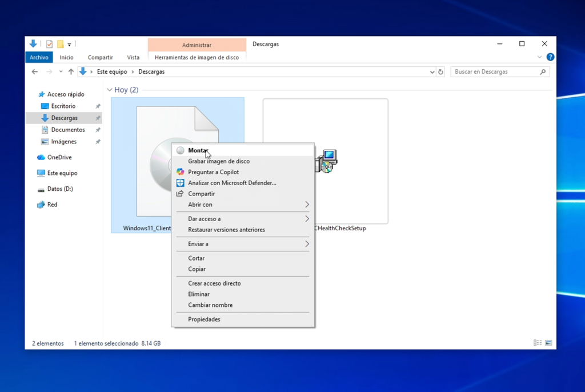Choose Analizar con Microsoft Defender
585x392 pixels.
point(243,183)
